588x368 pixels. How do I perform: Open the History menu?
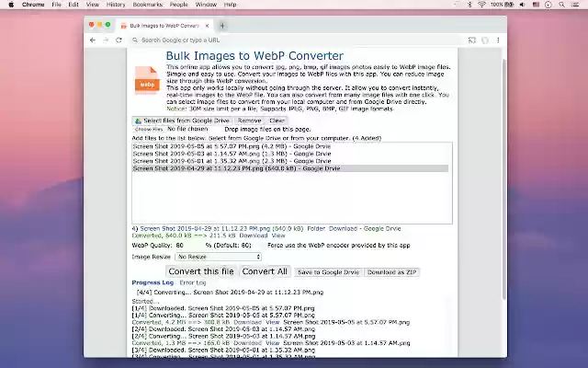pyautogui.click(x=116, y=5)
